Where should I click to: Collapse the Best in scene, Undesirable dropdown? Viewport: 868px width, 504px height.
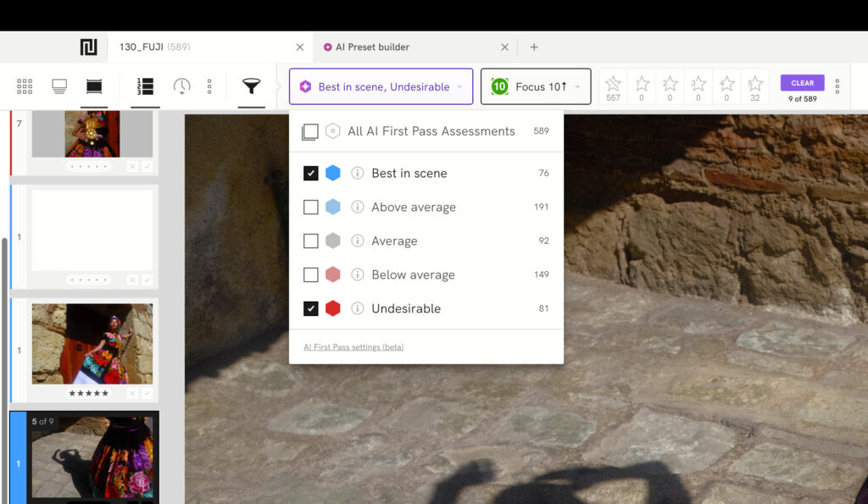(x=381, y=86)
